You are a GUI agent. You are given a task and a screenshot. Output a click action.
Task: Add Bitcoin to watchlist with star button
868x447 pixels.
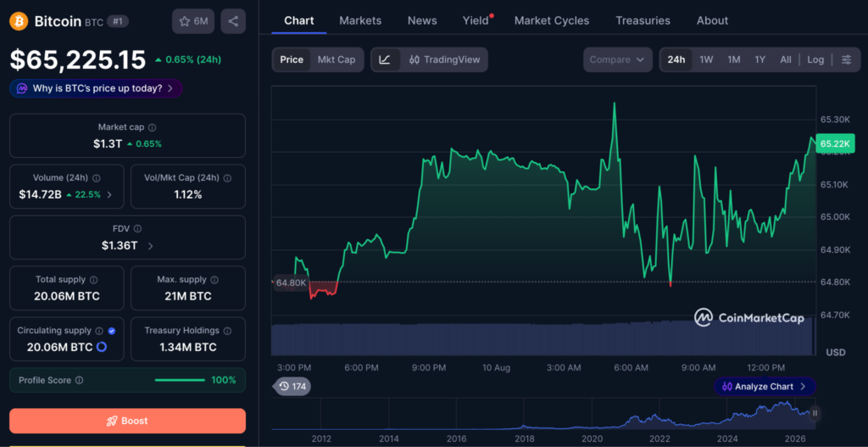(193, 21)
